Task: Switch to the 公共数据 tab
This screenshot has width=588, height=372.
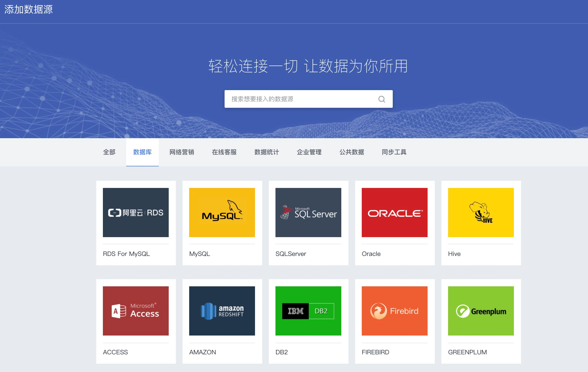Action: [352, 152]
